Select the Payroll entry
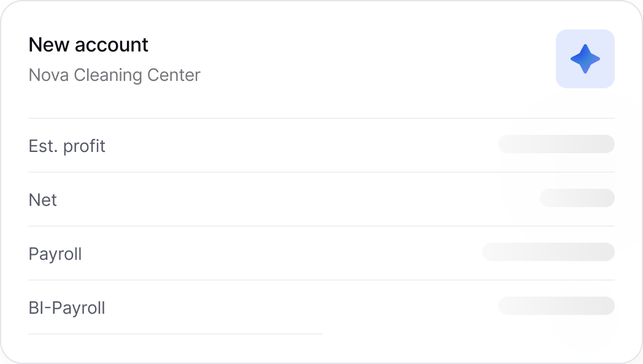This screenshot has height=364, width=643. 55,254
